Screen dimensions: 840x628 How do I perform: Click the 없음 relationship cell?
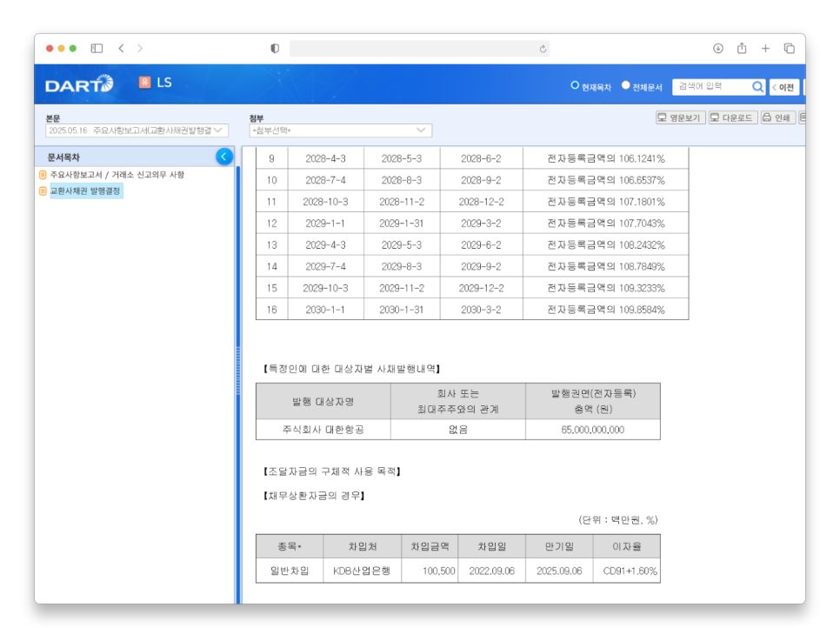point(458,430)
